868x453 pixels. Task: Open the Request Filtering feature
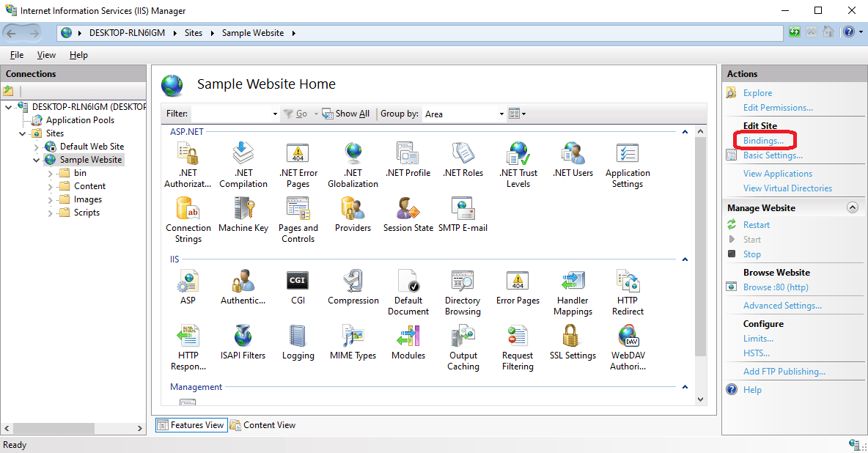click(518, 347)
